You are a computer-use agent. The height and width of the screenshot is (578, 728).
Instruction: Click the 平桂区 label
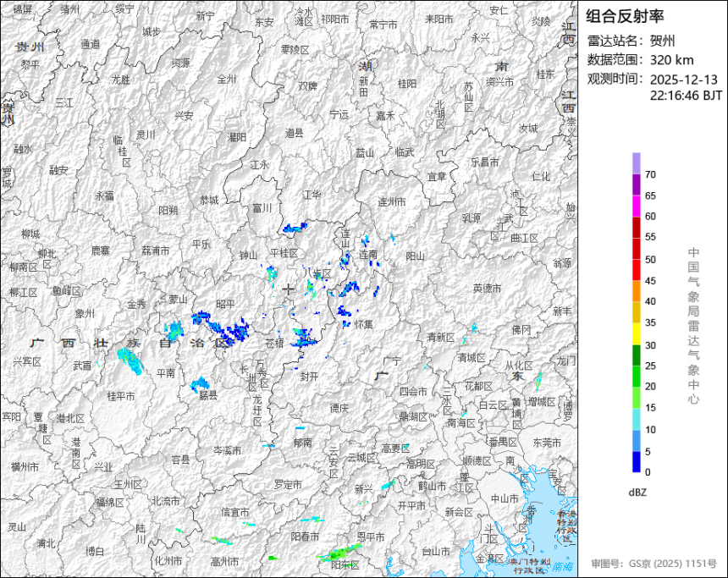click(x=284, y=253)
